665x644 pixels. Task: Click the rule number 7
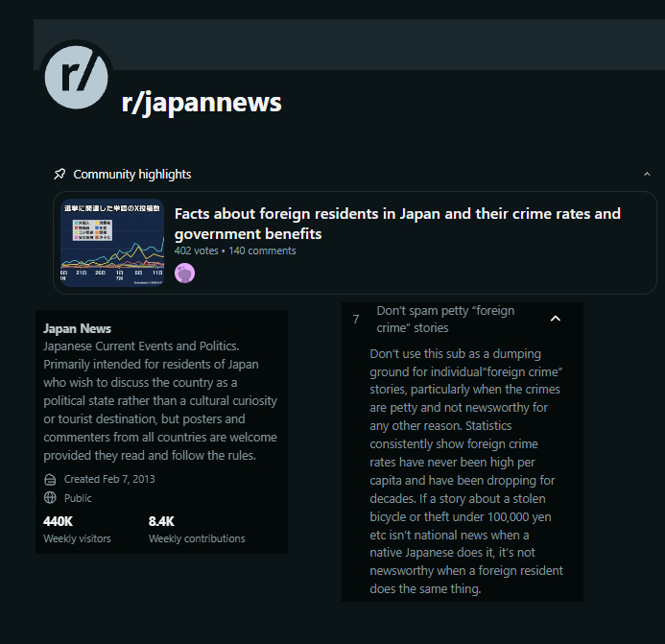tap(356, 319)
